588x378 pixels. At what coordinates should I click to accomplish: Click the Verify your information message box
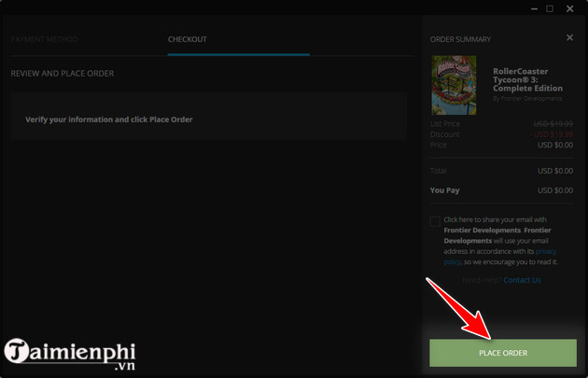[208, 119]
